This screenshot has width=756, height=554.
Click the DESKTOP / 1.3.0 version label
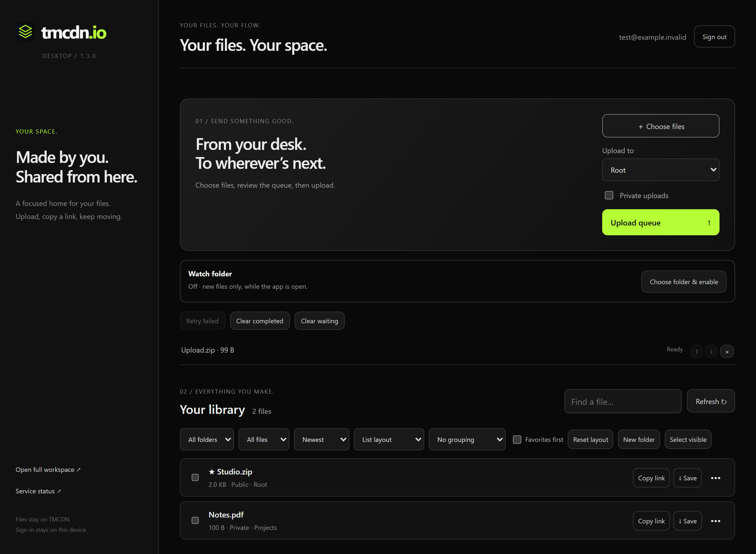(x=69, y=56)
